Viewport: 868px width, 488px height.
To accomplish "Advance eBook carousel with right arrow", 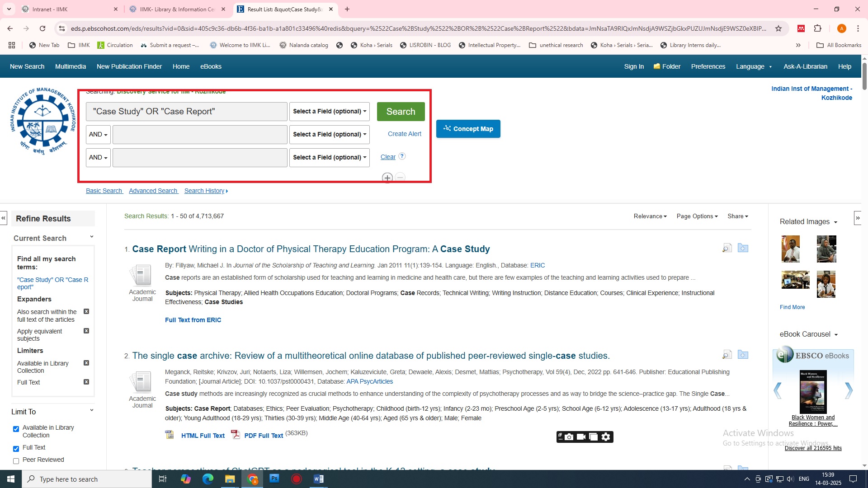I will coord(848,390).
